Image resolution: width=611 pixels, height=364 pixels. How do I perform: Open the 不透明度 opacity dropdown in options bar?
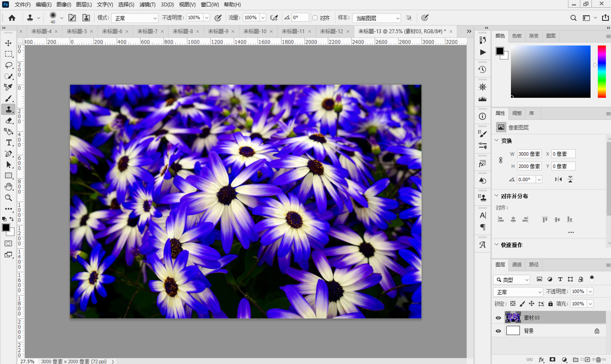[207, 18]
